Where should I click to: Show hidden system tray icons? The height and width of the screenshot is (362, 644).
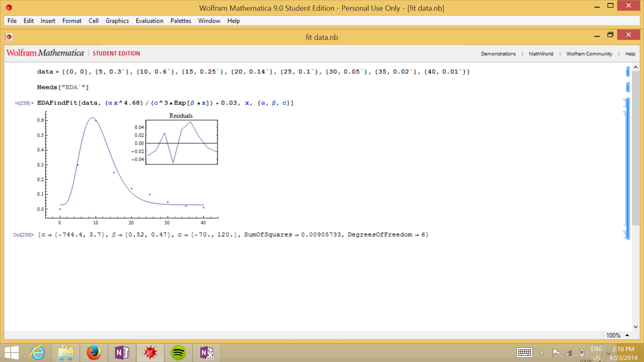(542, 353)
